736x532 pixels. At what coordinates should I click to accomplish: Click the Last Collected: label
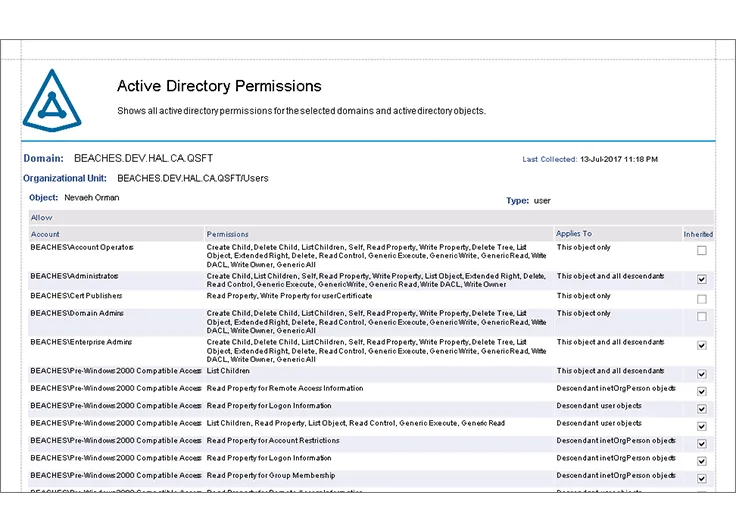click(550, 159)
